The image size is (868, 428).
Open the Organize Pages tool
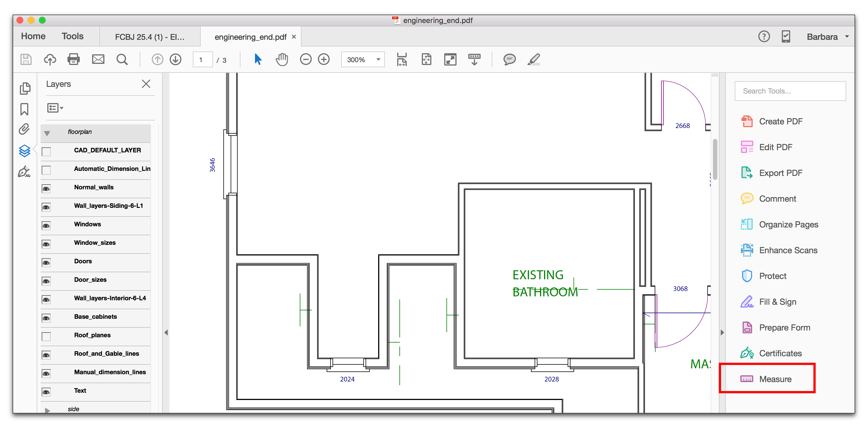(x=779, y=224)
